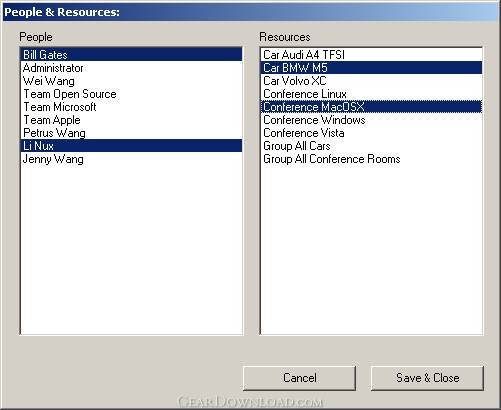Click Conference MacOSX resource item
This screenshot has width=501, height=410.
[x=371, y=107]
